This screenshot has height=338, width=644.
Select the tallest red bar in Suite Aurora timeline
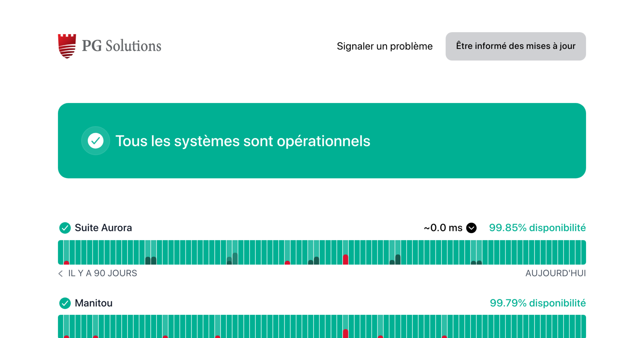(346, 259)
